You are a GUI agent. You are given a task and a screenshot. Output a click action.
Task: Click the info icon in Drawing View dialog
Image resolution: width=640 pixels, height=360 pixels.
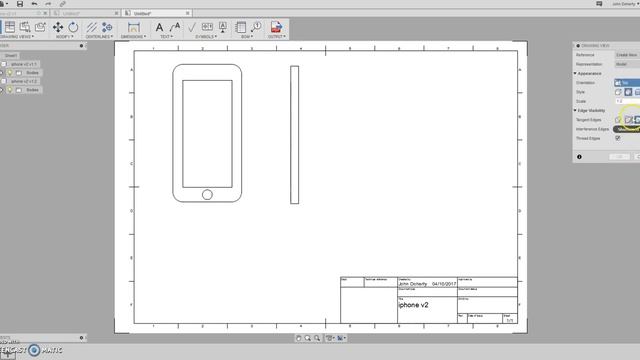click(x=579, y=157)
